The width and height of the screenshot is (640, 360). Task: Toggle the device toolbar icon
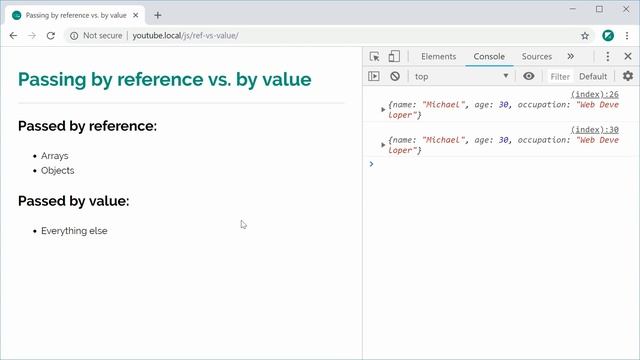point(394,56)
